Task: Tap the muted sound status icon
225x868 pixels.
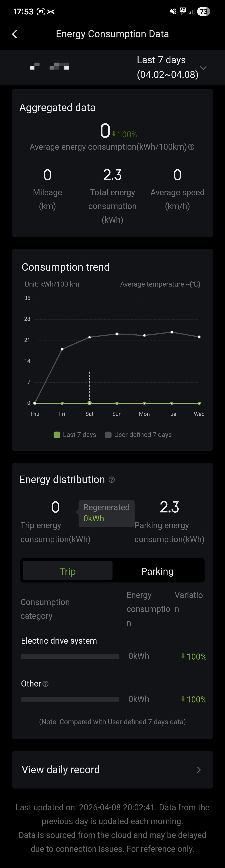Action: click(x=173, y=11)
